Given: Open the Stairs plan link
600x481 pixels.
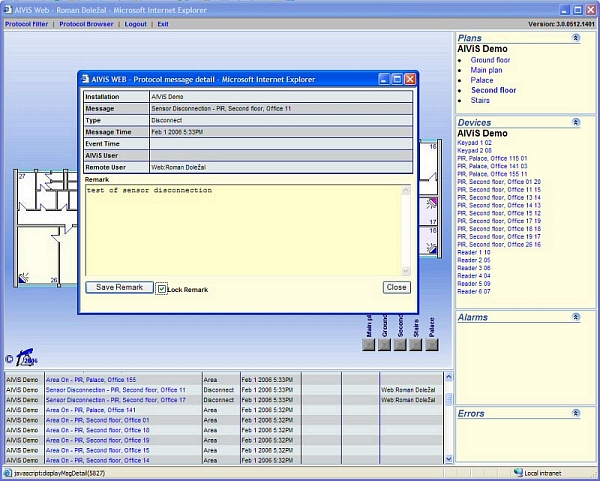Looking at the screenshot, I should click(x=480, y=100).
